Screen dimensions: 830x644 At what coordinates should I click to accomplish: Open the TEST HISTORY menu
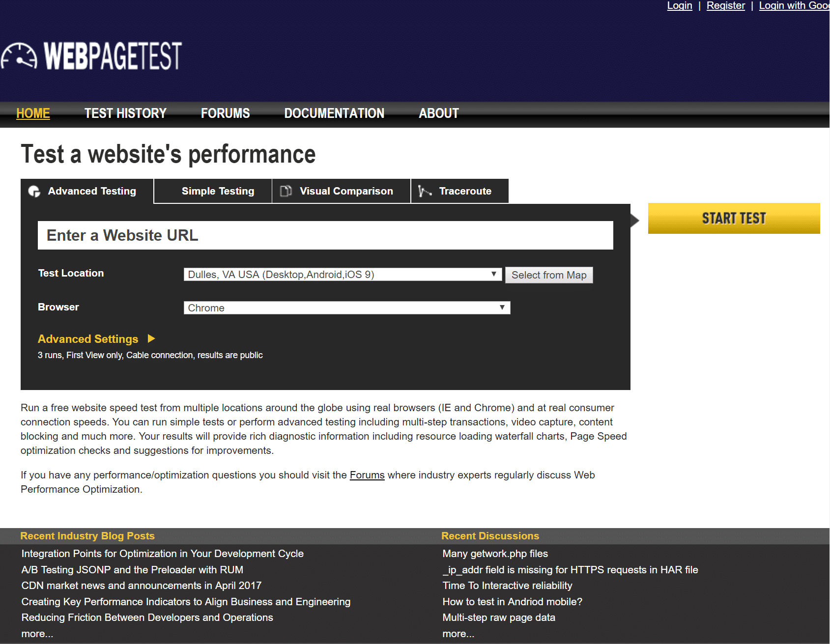125,113
